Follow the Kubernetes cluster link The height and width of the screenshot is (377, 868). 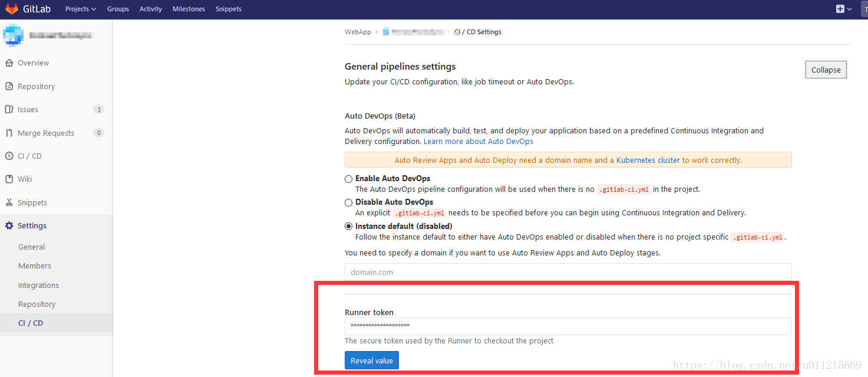(648, 160)
